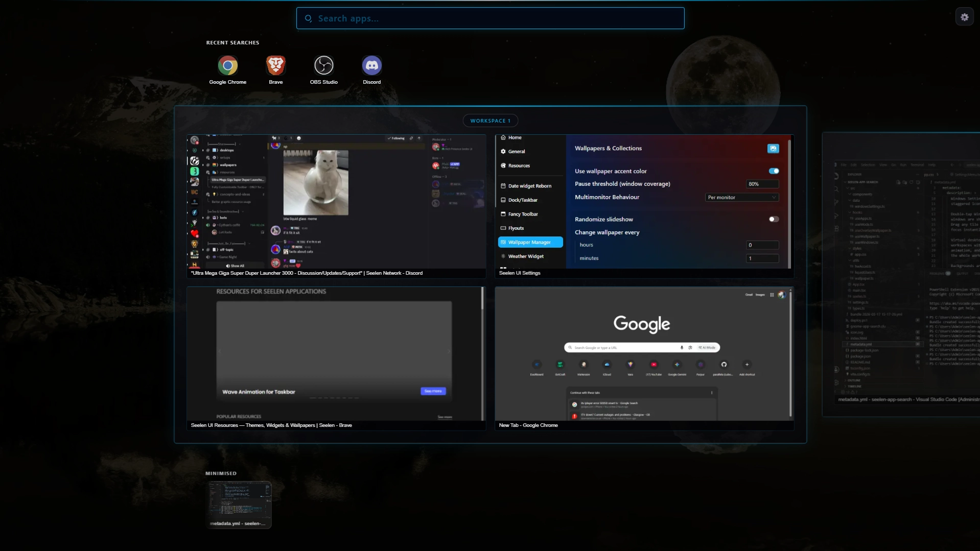This screenshot has width=980, height=551.
Task: Click Show All button in Discord
Action: (x=235, y=266)
